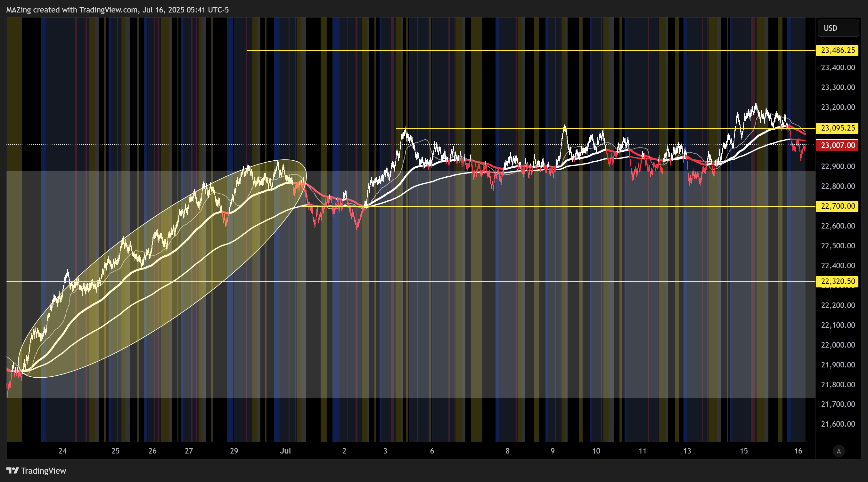Screen dimensions: 868x482
Task: Click date 29 on time axis
Action: click(x=234, y=451)
